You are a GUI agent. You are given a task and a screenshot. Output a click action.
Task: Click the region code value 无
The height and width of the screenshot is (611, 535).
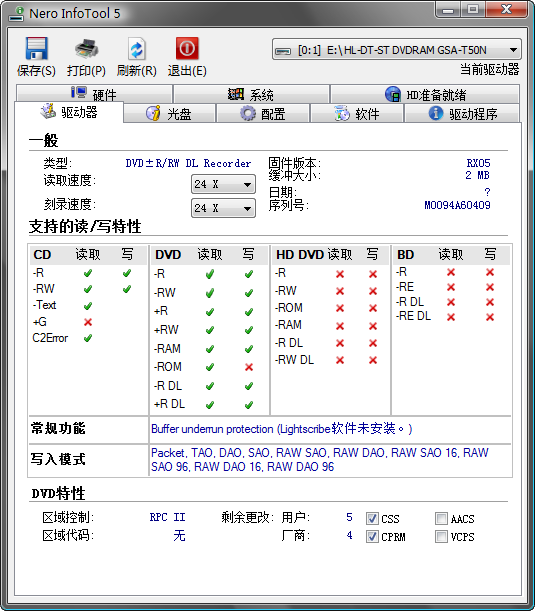point(179,535)
